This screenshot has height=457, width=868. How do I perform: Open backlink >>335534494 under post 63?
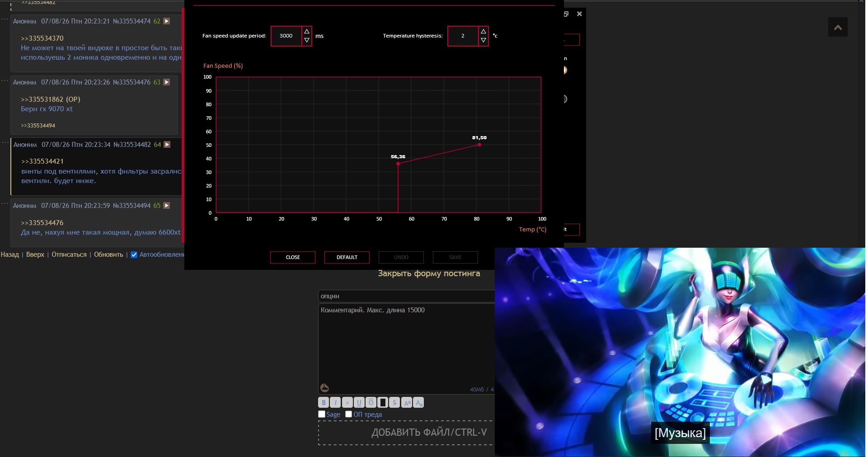point(38,126)
